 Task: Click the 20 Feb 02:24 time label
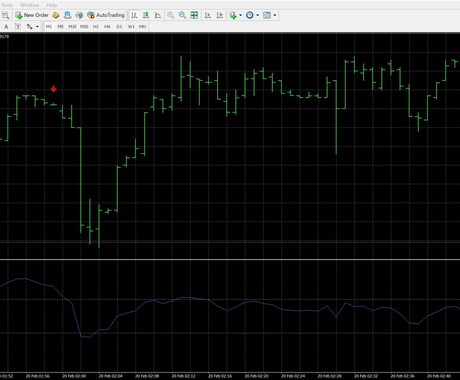pos(293,376)
